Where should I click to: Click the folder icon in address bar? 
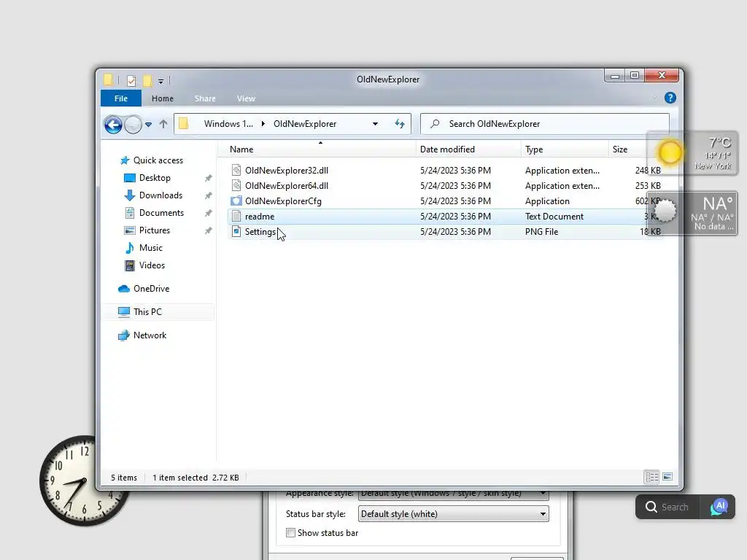(183, 124)
